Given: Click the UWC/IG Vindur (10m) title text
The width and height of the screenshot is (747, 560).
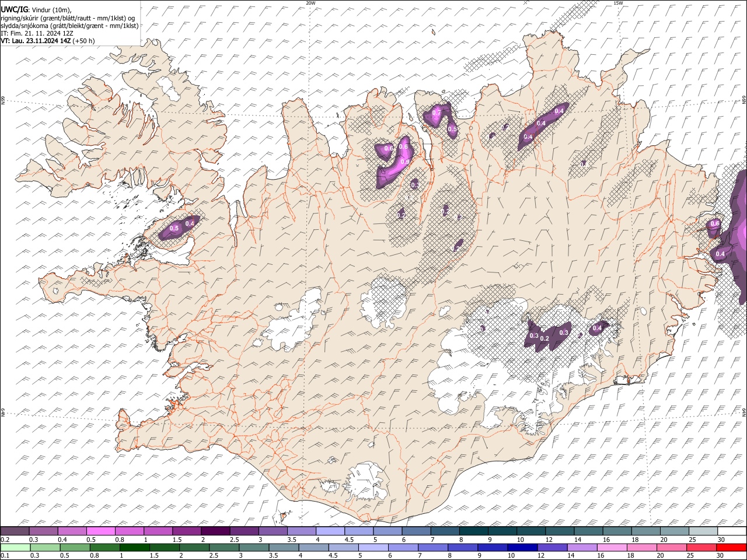Looking at the screenshot, I should [36, 9].
